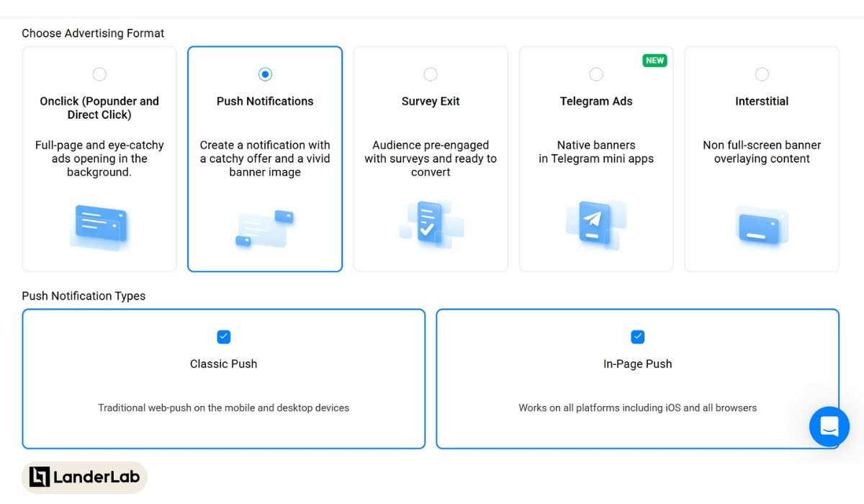This screenshot has height=504, width=864.
Task: Click the Onclick popunder window illustration icon
Action: (x=99, y=228)
